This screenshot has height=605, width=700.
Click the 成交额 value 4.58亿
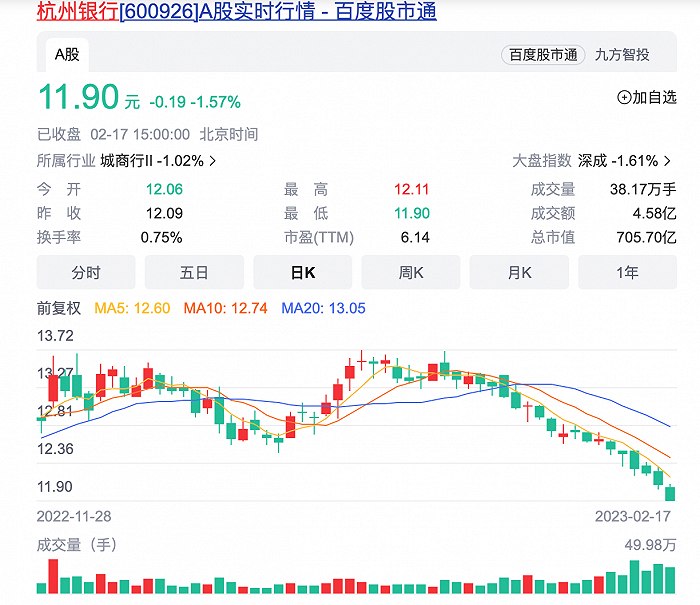(x=654, y=213)
